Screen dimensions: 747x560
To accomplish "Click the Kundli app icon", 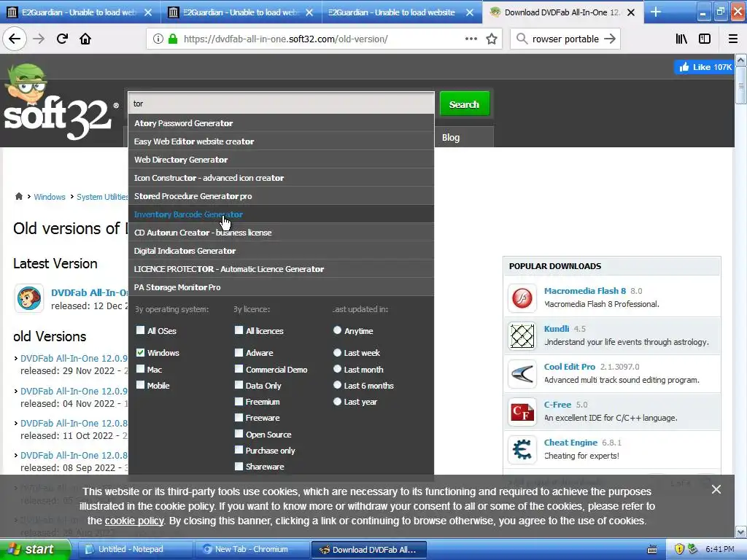I will (x=522, y=336).
